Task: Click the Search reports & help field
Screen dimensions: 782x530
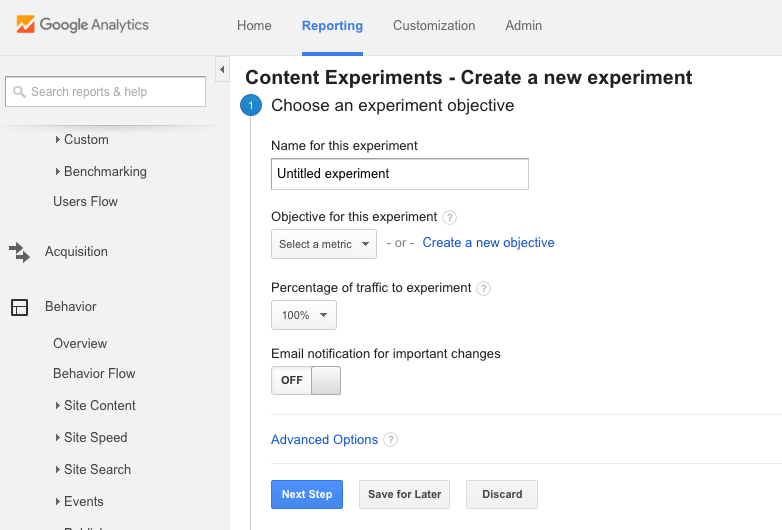Action: click(x=105, y=92)
